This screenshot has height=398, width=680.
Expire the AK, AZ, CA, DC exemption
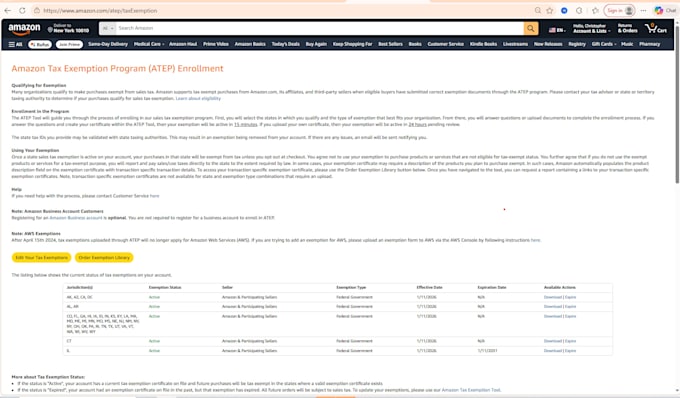click(570, 297)
